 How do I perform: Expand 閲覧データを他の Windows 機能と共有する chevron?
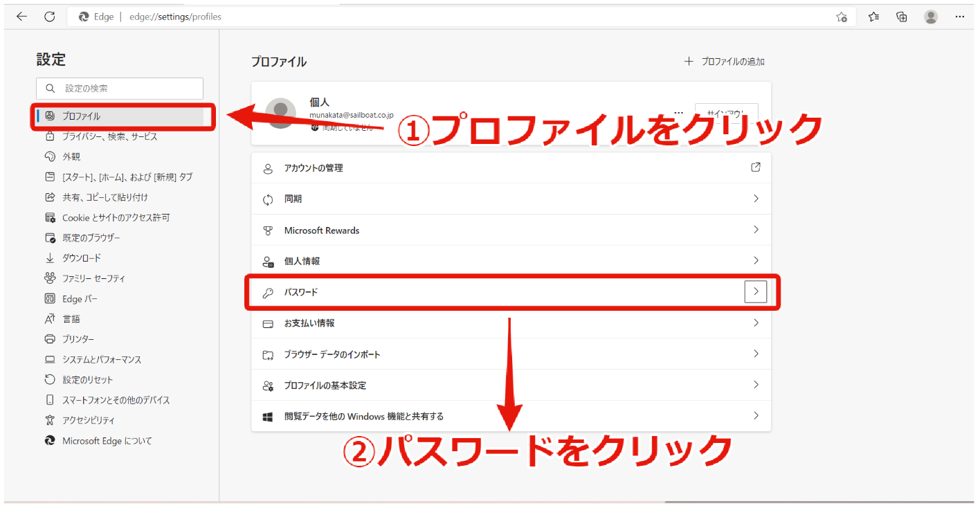(755, 416)
